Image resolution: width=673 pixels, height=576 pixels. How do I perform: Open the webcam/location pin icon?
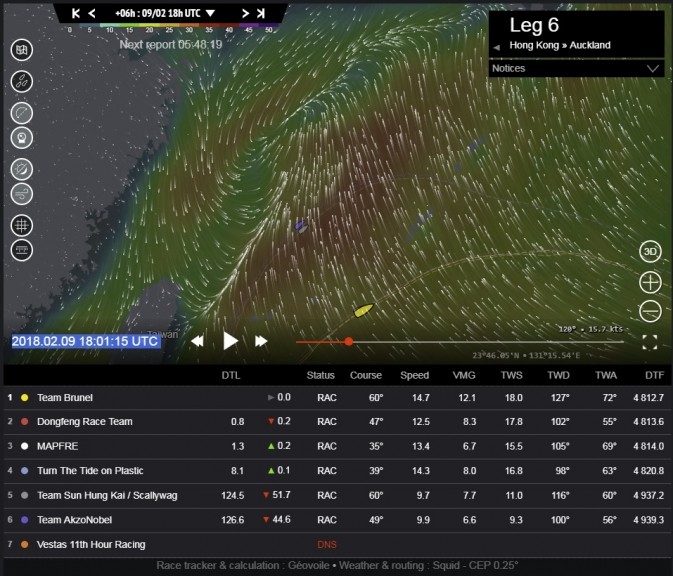tap(22, 138)
